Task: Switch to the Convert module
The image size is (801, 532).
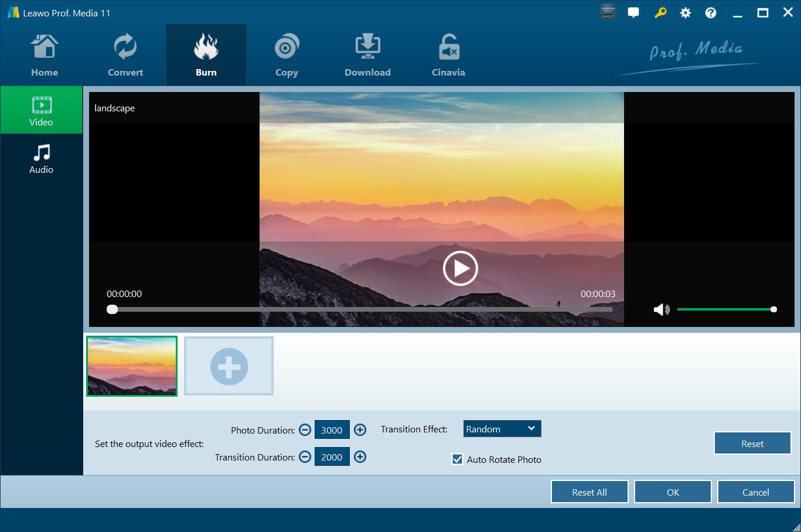Action: pyautogui.click(x=125, y=56)
